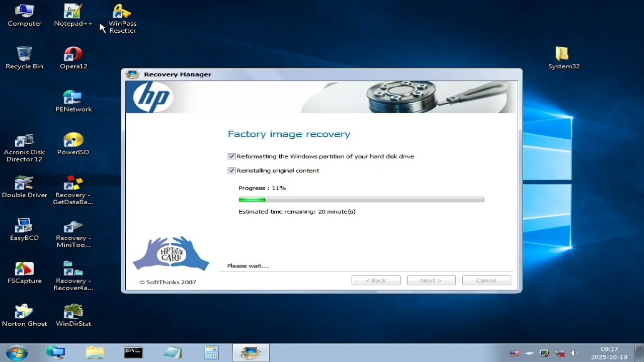Click the Progress : 11% text
Image resolution: width=644 pixels, height=362 pixels.
click(x=262, y=188)
